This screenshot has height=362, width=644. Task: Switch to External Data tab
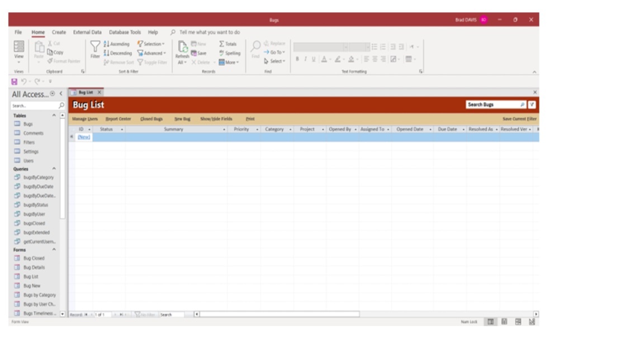87,32
